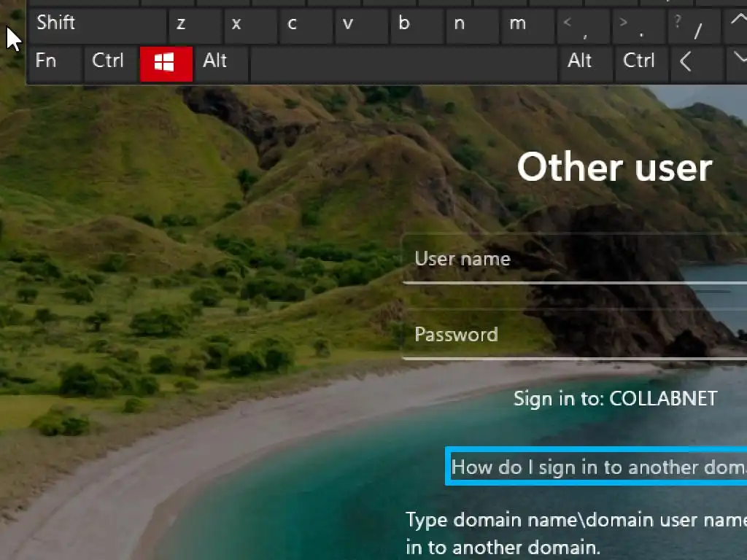Focus the Password field
Image resolution: width=747 pixels, height=560 pixels.
575,334
